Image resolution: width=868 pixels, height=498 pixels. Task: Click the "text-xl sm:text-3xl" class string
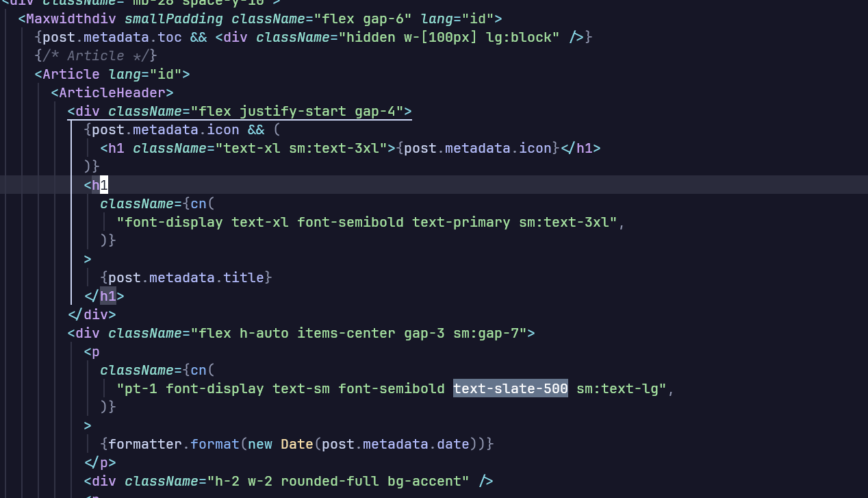point(301,148)
